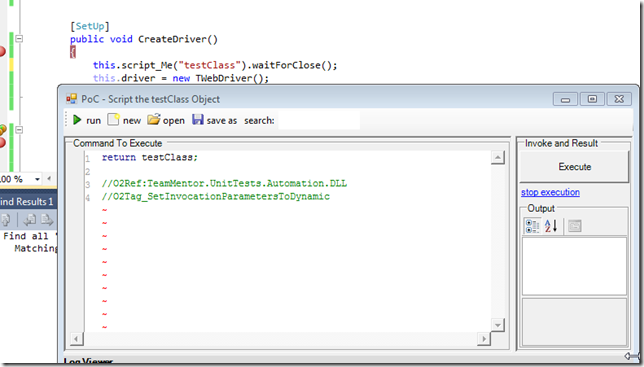Collapse the lower code region outline toggle
Image resolution: width=644 pixels, height=367 pixels.
(19, 130)
